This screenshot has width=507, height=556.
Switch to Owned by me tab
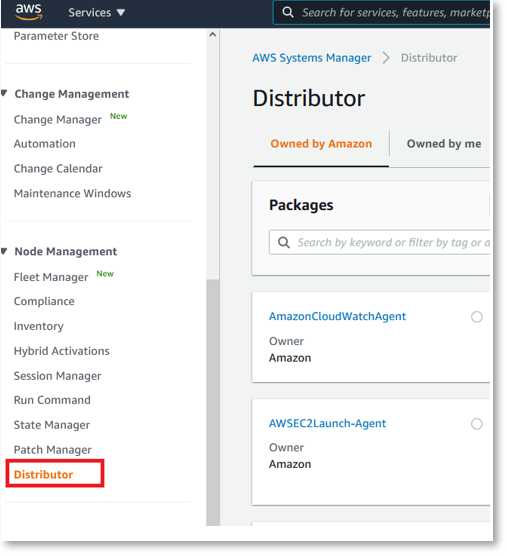pos(444,144)
